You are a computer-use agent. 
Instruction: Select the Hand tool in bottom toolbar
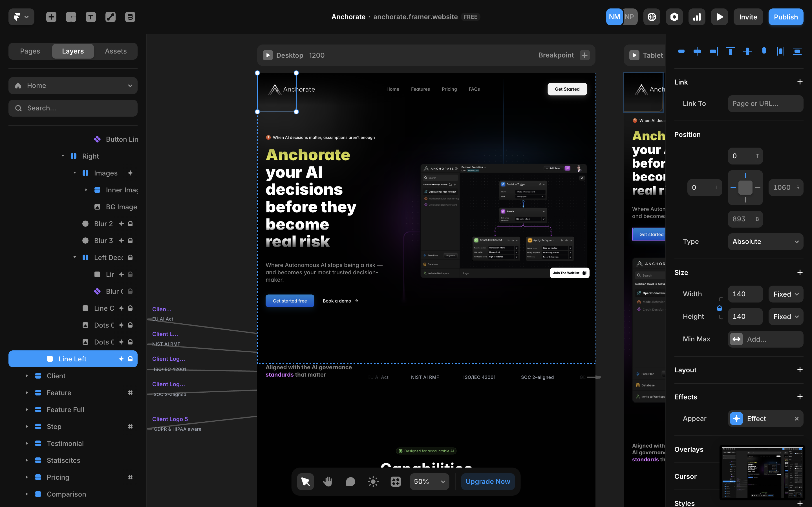pos(328,482)
